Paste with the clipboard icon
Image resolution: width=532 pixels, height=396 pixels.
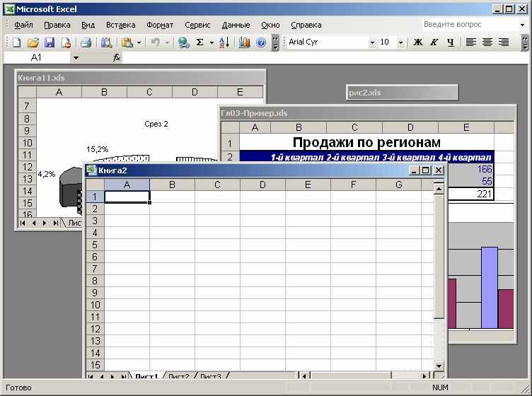[x=127, y=42]
